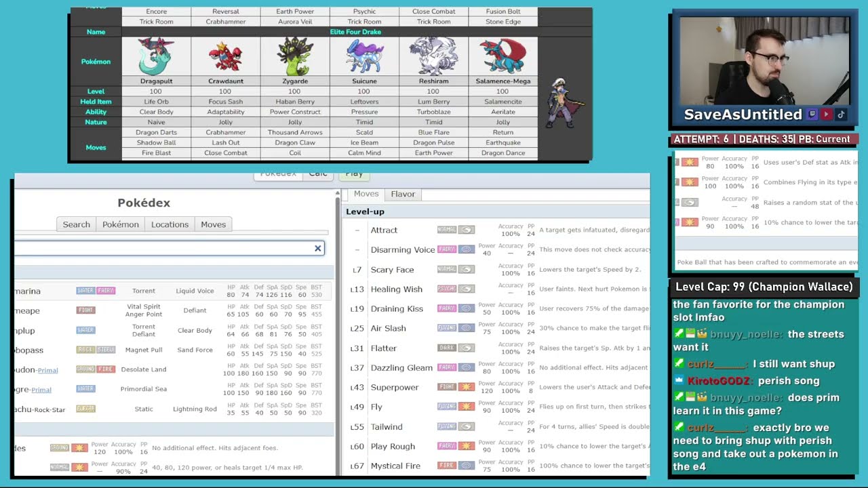Click the Dazzling Gleam move name
Image resolution: width=868 pixels, height=488 pixels.
pyautogui.click(x=401, y=367)
